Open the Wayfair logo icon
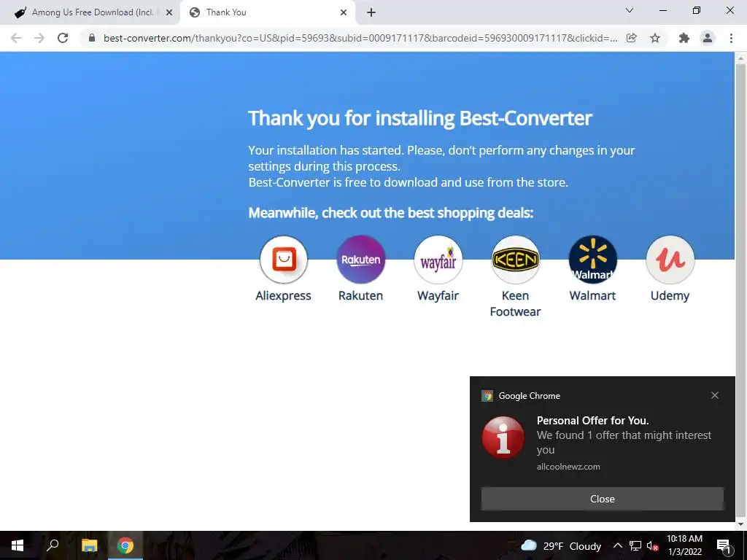 [438, 260]
